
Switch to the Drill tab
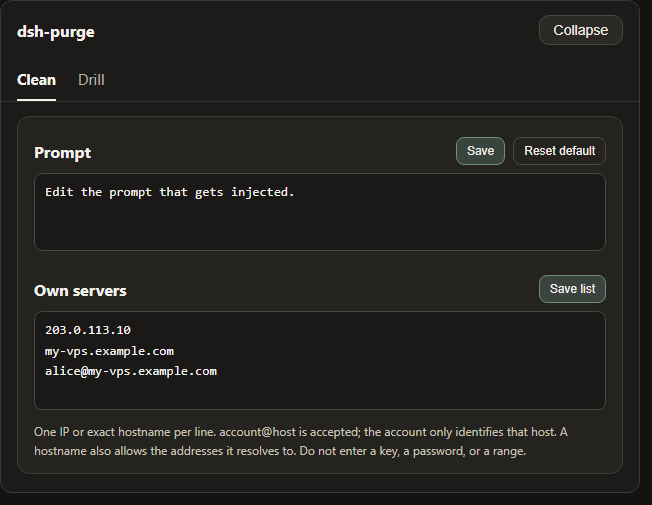pos(91,80)
